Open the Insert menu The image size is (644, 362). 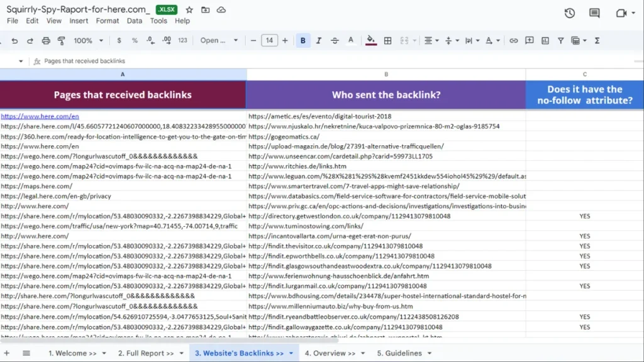[79, 21]
